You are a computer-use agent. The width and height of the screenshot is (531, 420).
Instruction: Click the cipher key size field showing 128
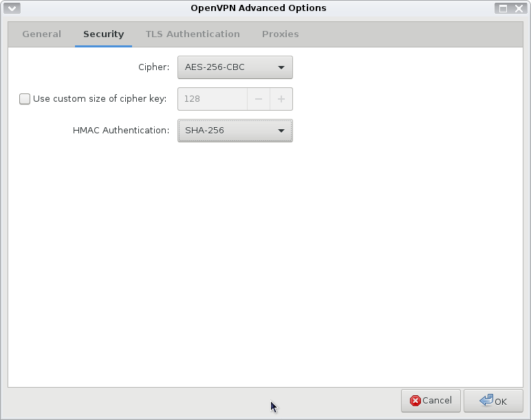pyautogui.click(x=213, y=99)
